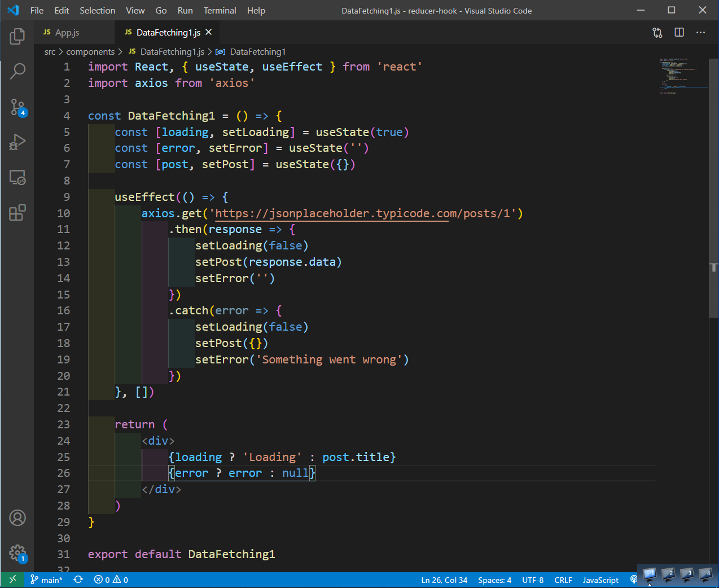Switch to the App.js tab
This screenshot has height=588, width=719.
point(74,33)
